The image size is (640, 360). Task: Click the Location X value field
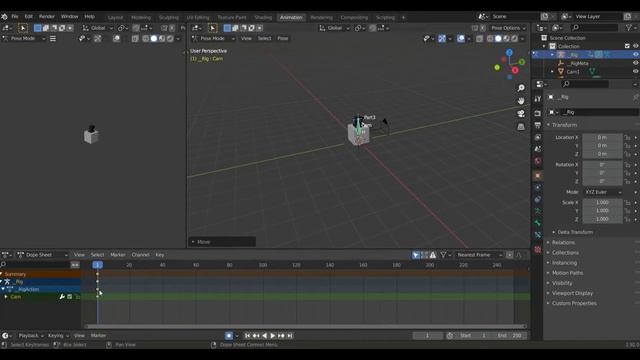point(602,138)
